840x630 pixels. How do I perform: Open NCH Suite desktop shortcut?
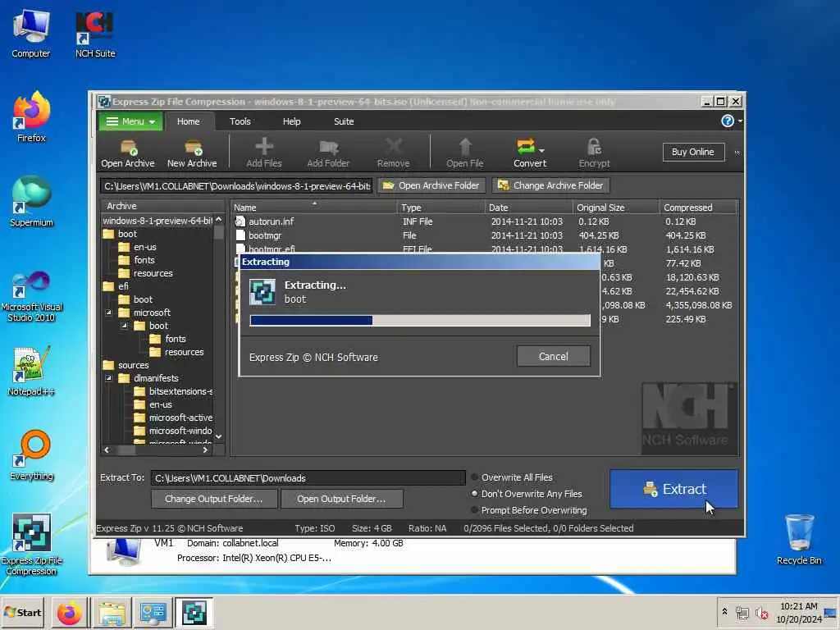pyautogui.click(x=95, y=34)
